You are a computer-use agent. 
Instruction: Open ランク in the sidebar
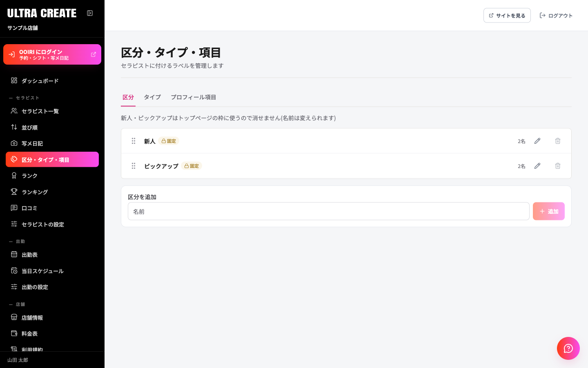(x=52, y=176)
